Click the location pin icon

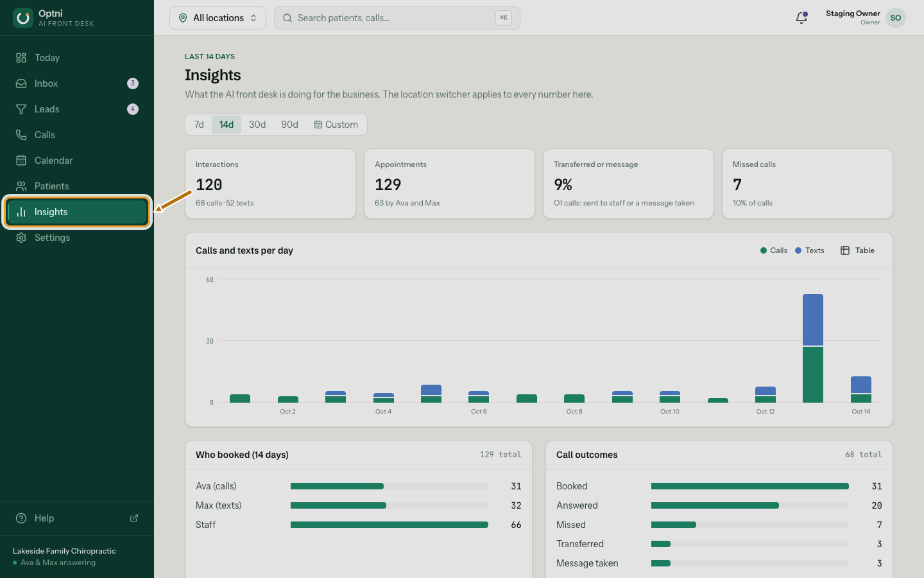click(x=183, y=18)
